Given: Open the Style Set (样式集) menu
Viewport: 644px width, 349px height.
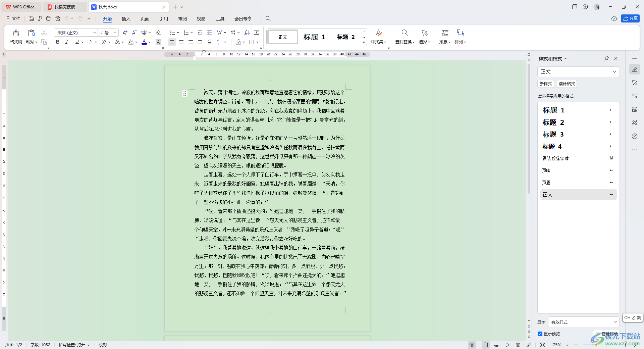Looking at the screenshot, I should [x=378, y=37].
